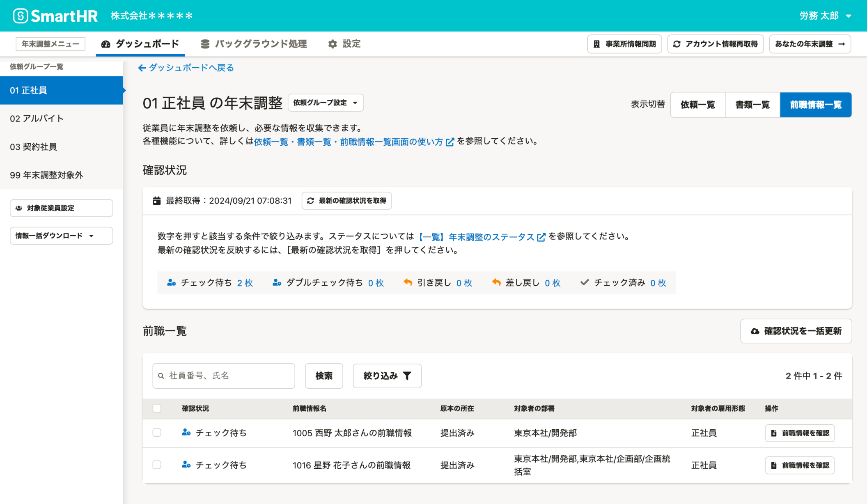Click the 原本の所在 column header

point(457,408)
